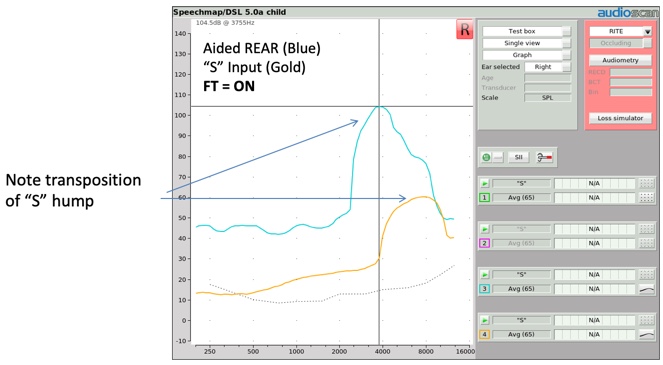The height and width of the screenshot is (365, 663).
Task: Play test 4 stimulus
Action: pos(485,321)
